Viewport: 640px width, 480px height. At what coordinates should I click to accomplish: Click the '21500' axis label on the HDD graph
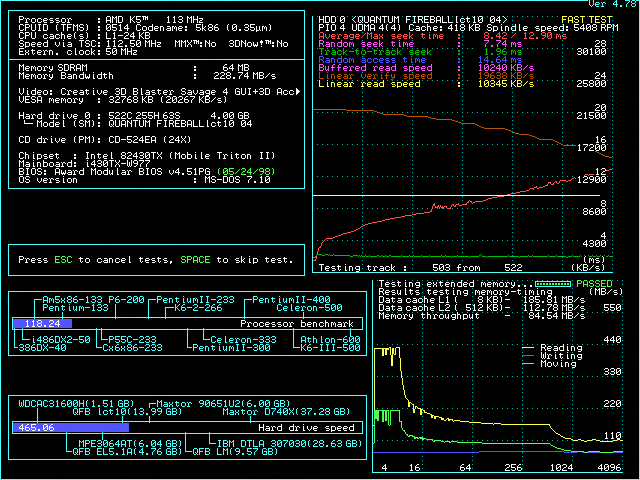point(591,116)
